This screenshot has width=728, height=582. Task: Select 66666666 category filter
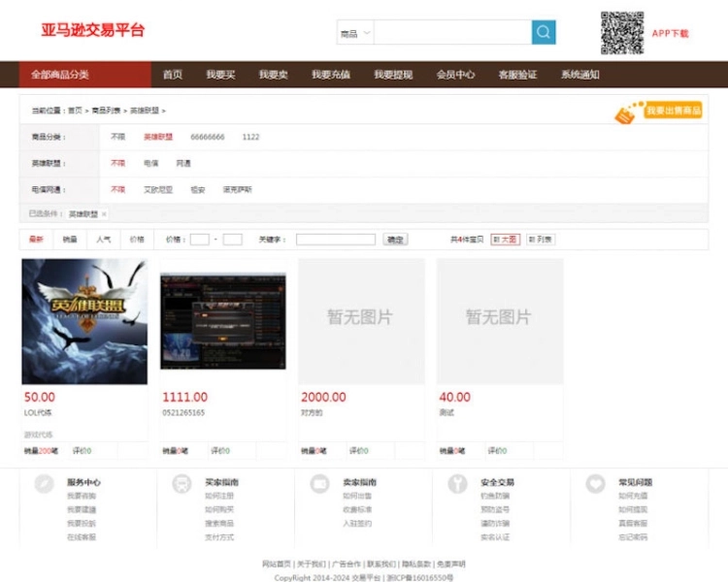click(x=208, y=137)
